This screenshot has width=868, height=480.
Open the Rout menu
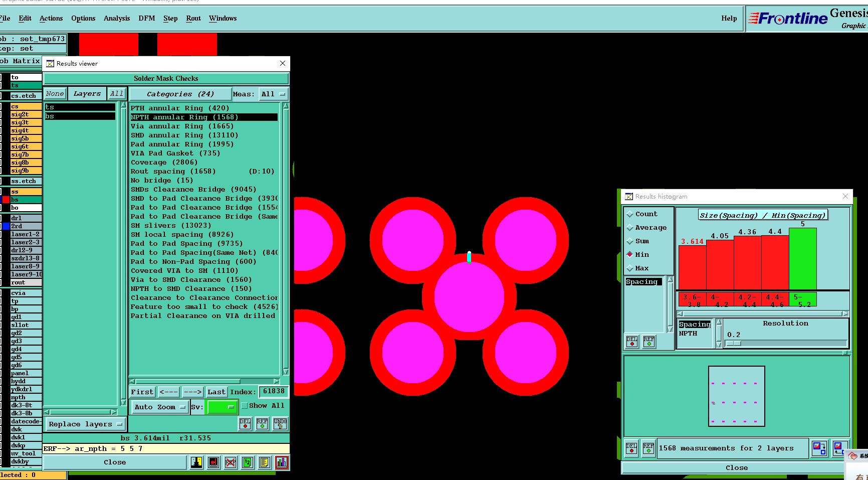click(x=193, y=19)
